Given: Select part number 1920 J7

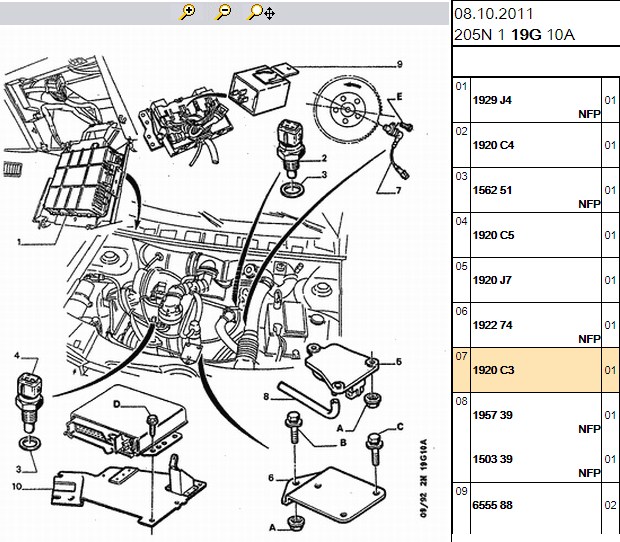Looking at the screenshot, I should pos(492,280).
